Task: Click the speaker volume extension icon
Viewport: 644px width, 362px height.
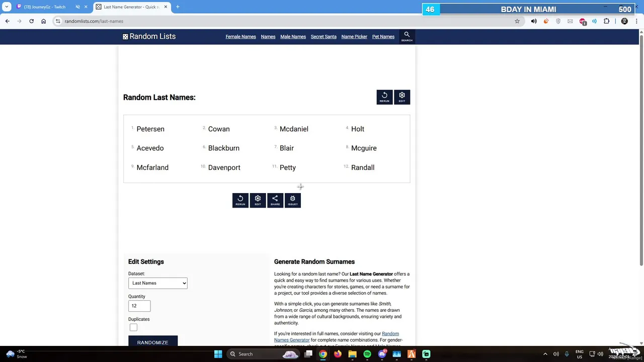Action: [x=534, y=21]
